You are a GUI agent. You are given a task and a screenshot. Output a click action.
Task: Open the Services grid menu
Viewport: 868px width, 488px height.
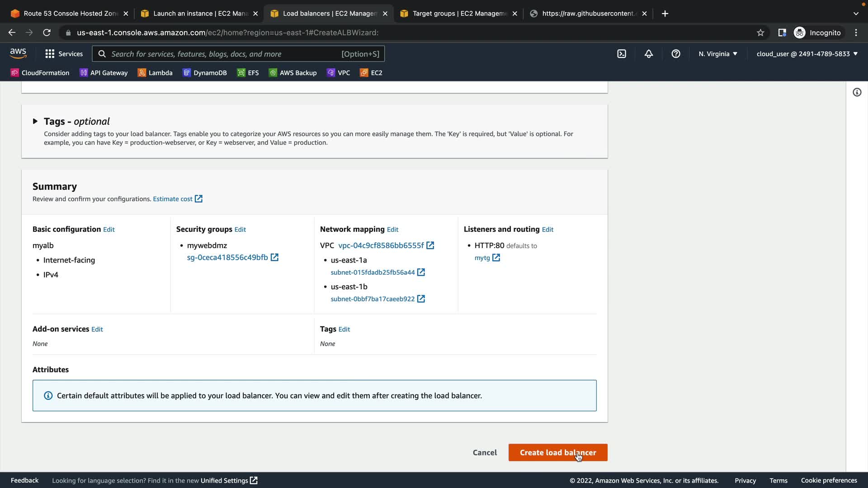pos(64,54)
